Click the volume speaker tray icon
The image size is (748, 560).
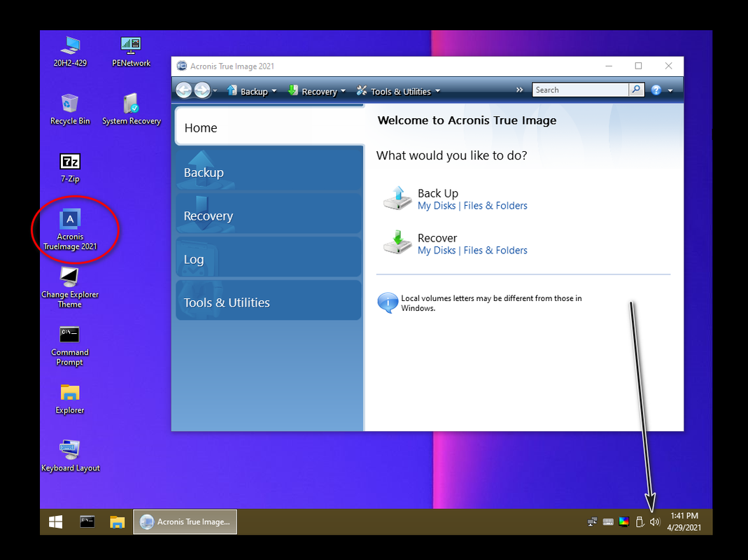coord(655,521)
